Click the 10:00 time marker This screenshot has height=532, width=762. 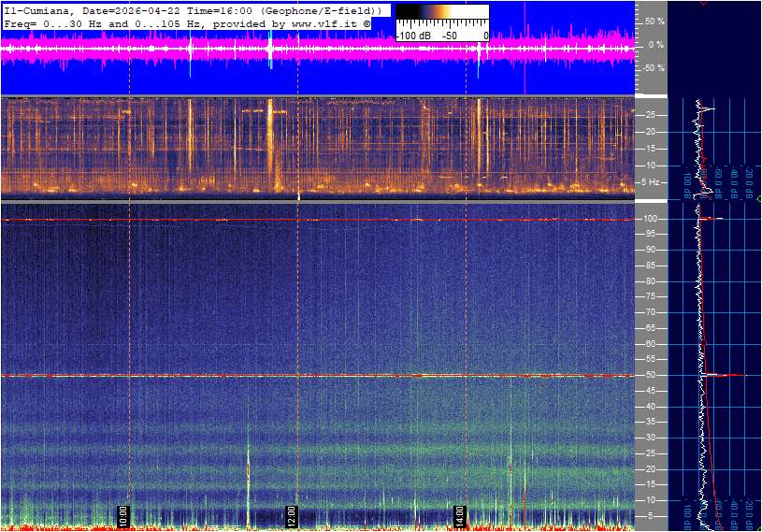pos(123,516)
